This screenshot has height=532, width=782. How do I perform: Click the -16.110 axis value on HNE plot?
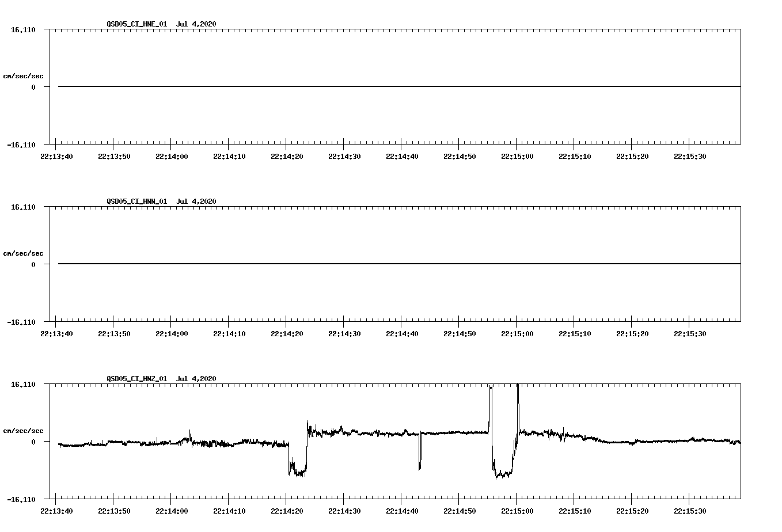click(x=21, y=145)
